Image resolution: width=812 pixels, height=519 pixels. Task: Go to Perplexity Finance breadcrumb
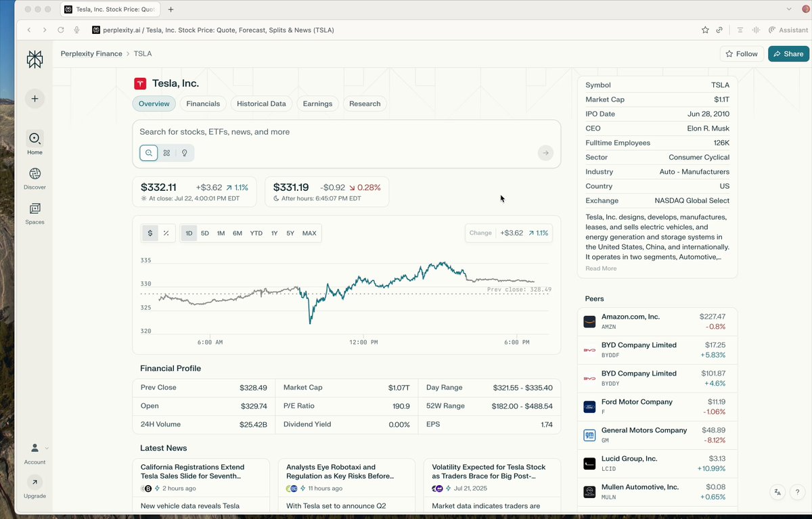coord(91,53)
